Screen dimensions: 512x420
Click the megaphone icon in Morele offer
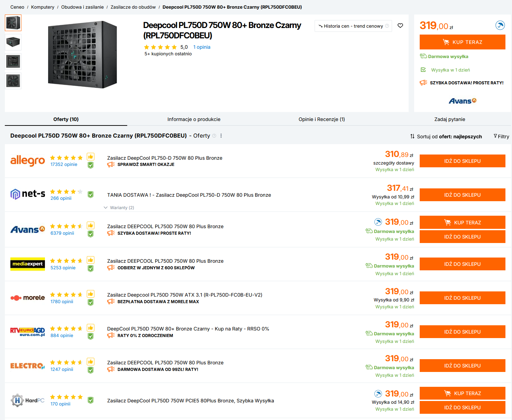(x=111, y=301)
